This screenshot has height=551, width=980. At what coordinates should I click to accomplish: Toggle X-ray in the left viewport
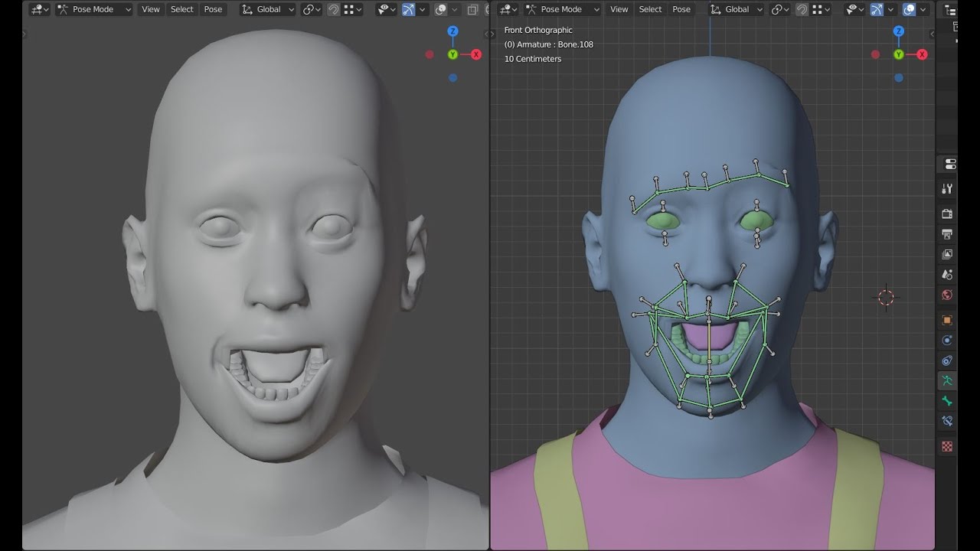point(472,9)
